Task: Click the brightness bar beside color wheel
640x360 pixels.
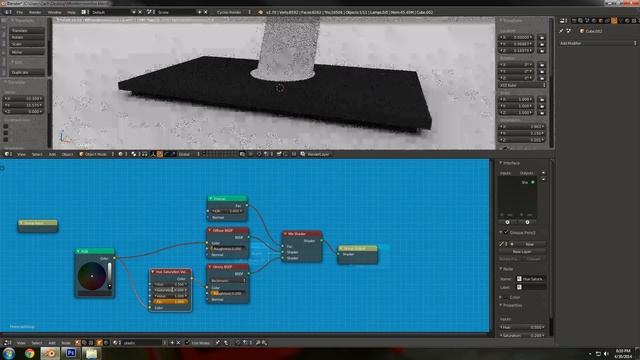Action: tap(109, 276)
